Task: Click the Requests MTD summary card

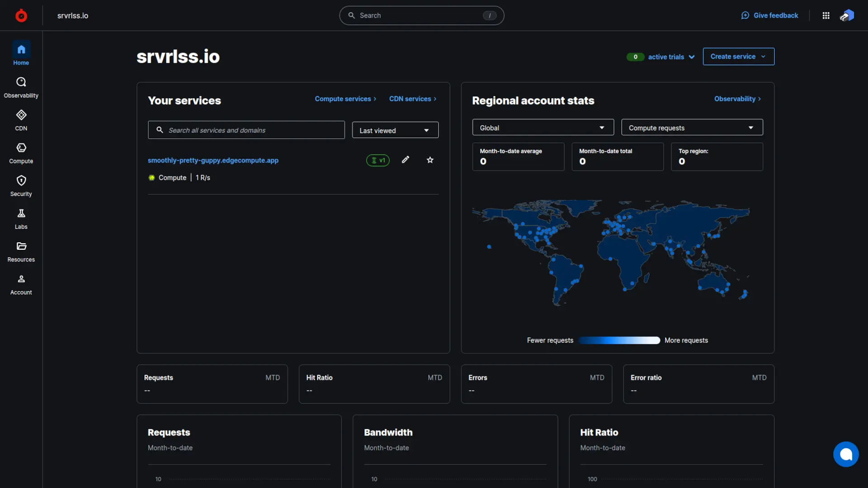Action: [x=212, y=384]
